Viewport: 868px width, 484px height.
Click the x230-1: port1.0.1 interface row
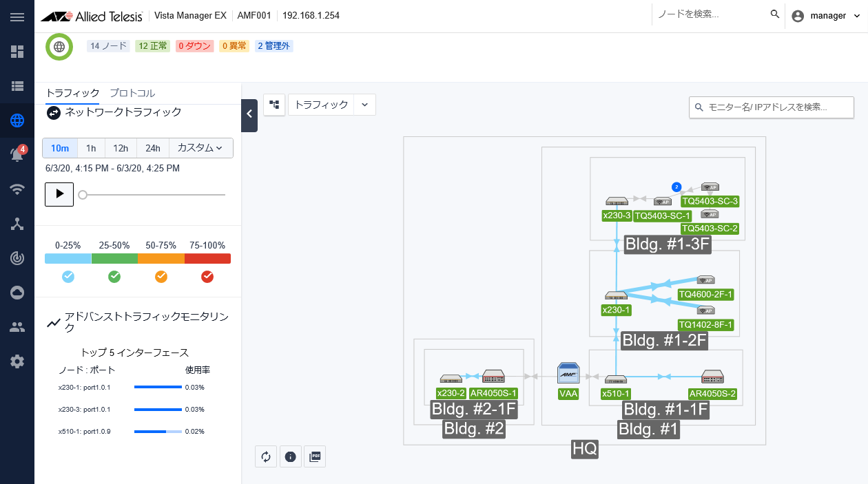coord(133,388)
